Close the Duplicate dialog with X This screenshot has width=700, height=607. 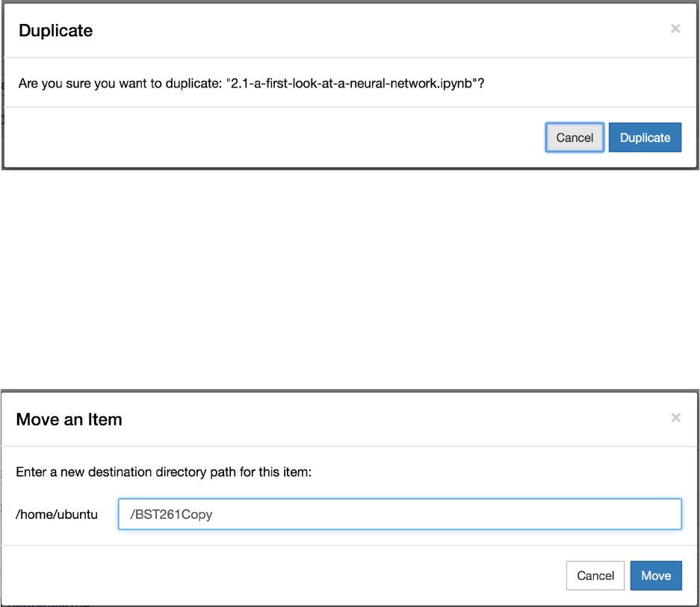tap(675, 29)
